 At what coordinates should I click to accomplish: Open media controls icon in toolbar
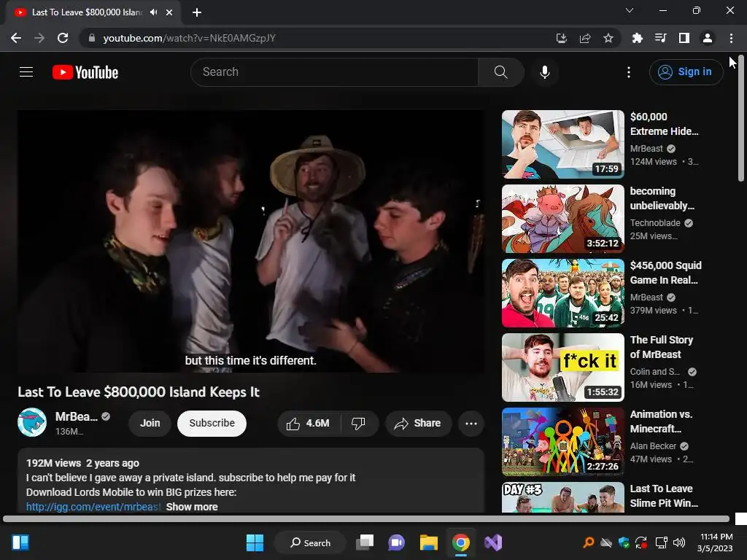(x=660, y=38)
